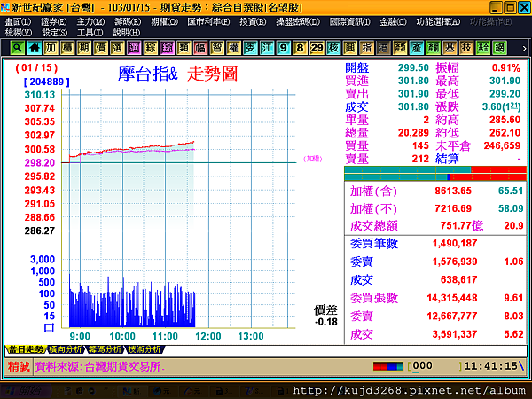Screen dimensions: 532x399
Task: Open the 期 futures toolbar icon
Action: (x=84, y=48)
